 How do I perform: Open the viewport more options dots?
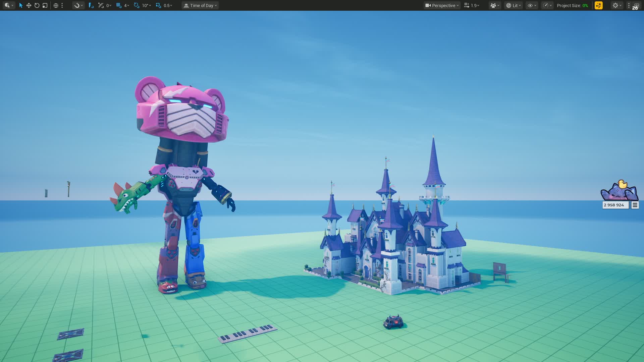pyautogui.click(x=629, y=5)
